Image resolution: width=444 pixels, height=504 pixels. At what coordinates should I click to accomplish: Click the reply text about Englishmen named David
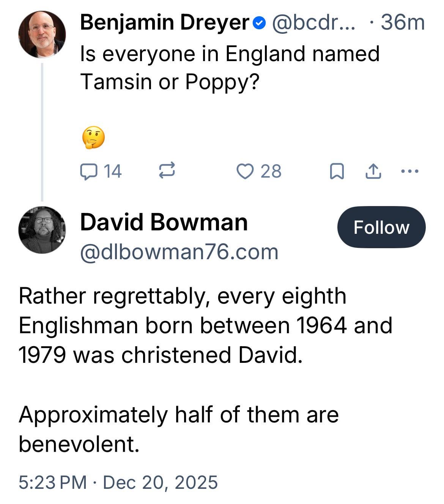click(x=205, y=325)
